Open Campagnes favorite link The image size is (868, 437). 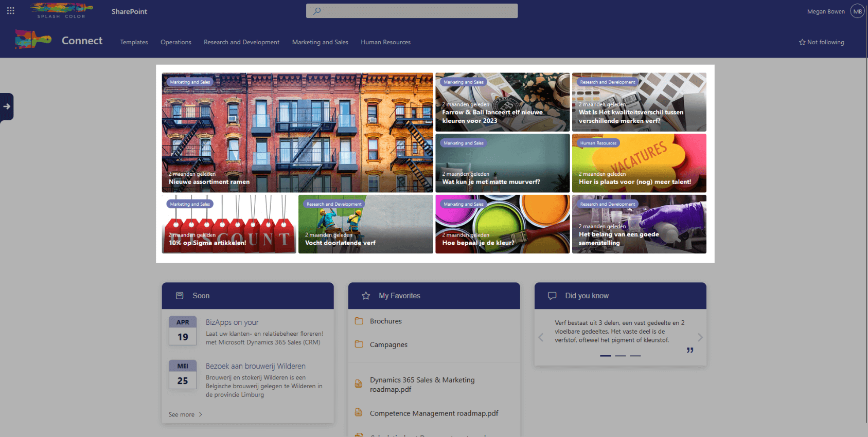[x=388, y=344]
